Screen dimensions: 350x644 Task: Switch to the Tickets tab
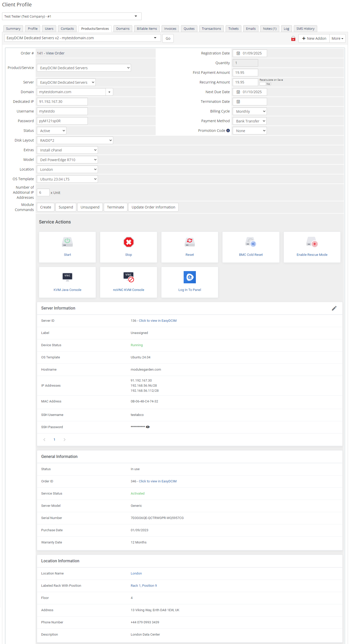click(x=234, y=29)
